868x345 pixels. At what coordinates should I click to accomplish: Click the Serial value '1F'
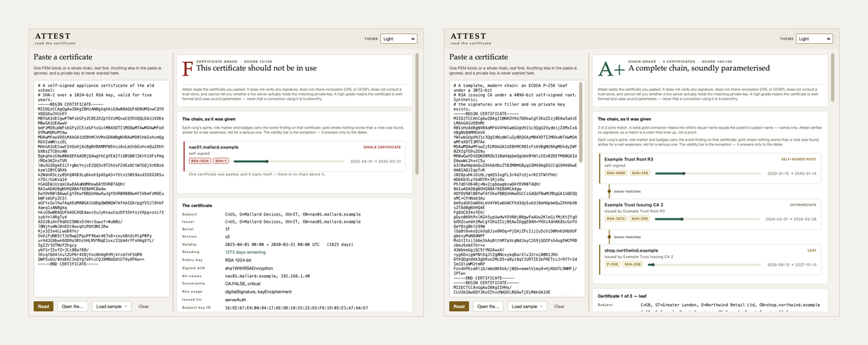coord(228,228)
